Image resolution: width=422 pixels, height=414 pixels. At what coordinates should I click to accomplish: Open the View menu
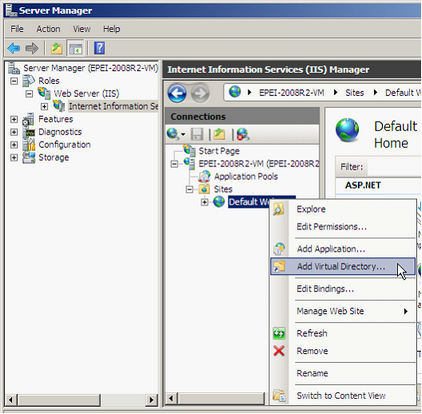click(x=82, y=29)
